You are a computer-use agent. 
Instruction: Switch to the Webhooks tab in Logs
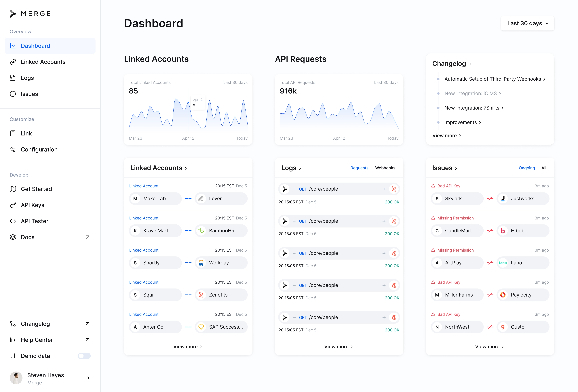tap(385, 168)
